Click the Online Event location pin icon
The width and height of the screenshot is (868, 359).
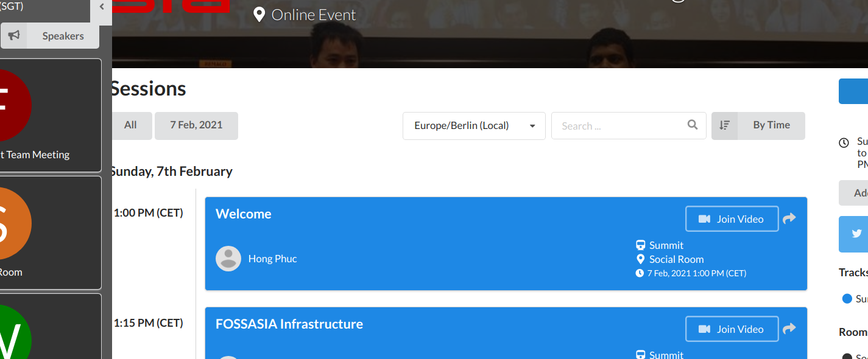[259, 15]
